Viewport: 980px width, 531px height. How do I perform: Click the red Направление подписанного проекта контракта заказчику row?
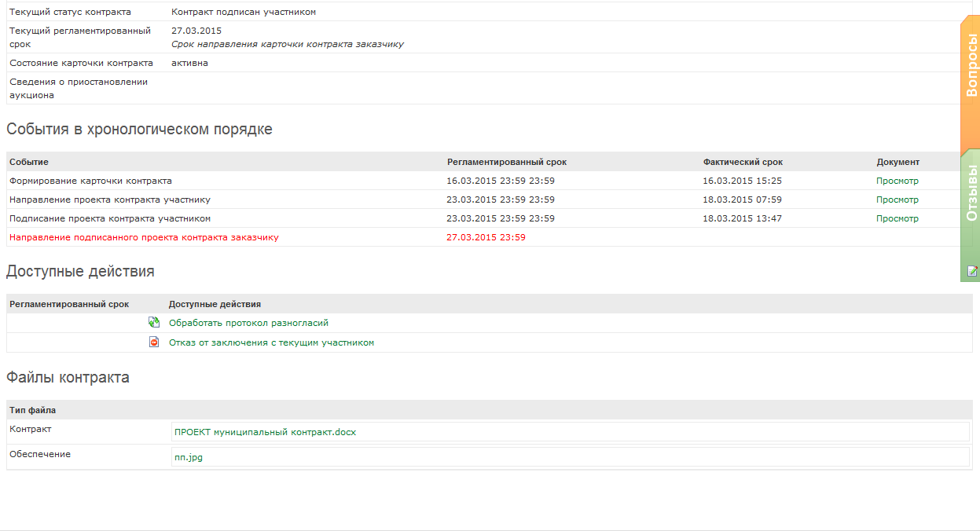point(144,237)
